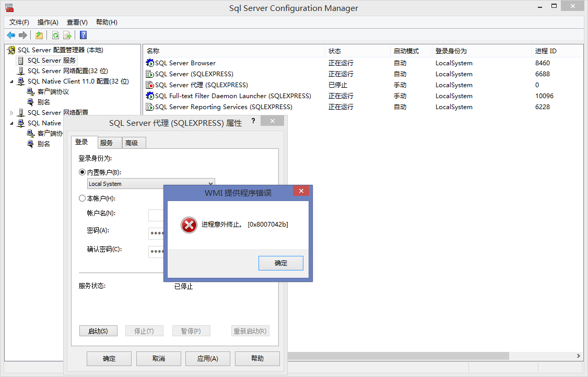The width and height of the screenshot is (588, 377).
Task: Select the SQL Server 服务 tree label
Action: click(52, 61)
